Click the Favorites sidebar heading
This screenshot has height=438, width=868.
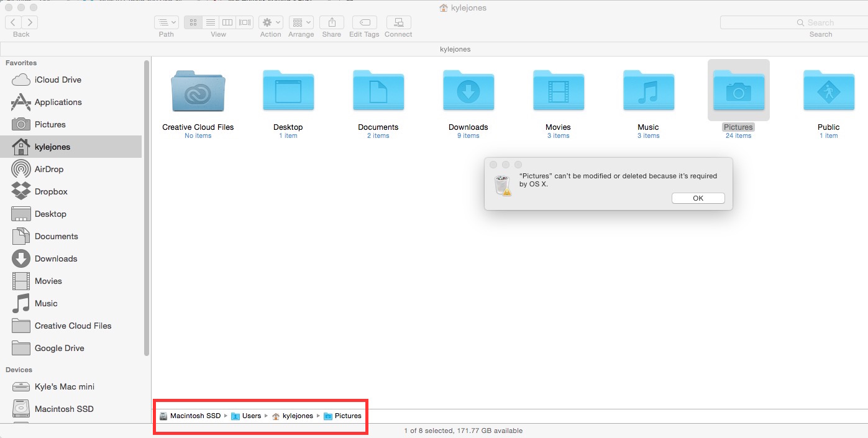21,63
